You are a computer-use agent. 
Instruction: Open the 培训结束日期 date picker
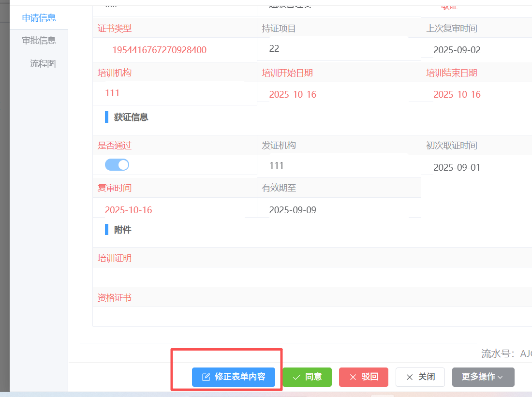[x=476, y=94]
